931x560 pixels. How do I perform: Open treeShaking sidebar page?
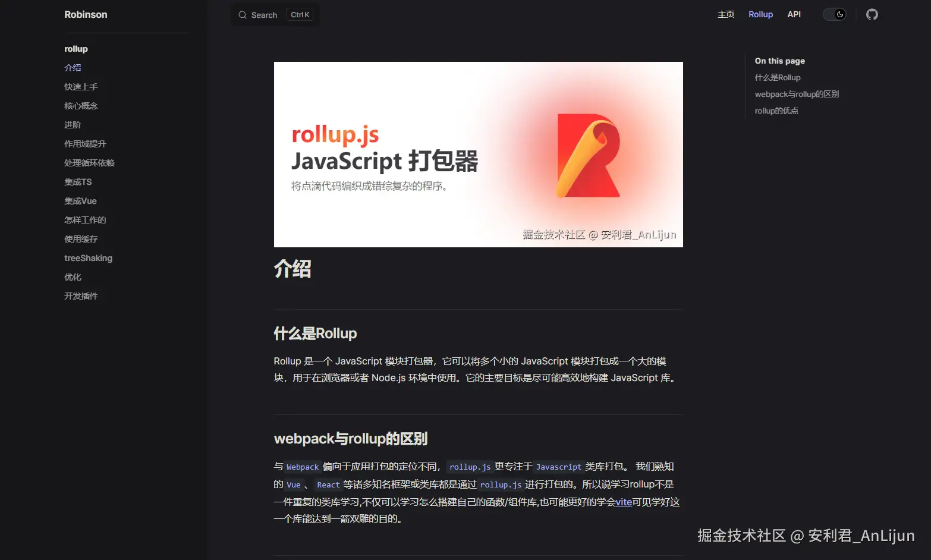click(x=88, y=258)
